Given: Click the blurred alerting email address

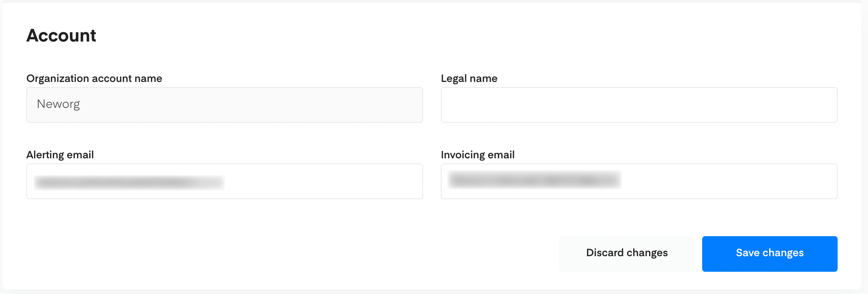Looking at the screenshot, I should tap(129, 182).
